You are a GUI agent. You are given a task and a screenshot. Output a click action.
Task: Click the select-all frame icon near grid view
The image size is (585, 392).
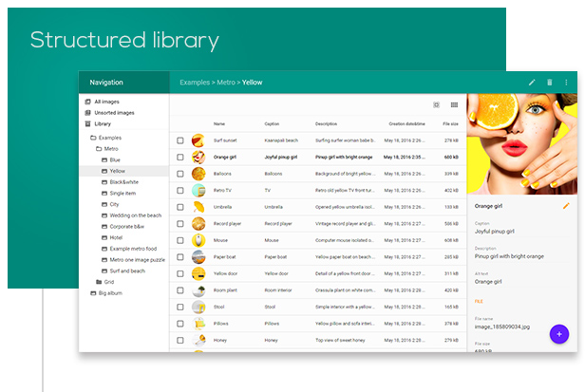click(436, 104)
